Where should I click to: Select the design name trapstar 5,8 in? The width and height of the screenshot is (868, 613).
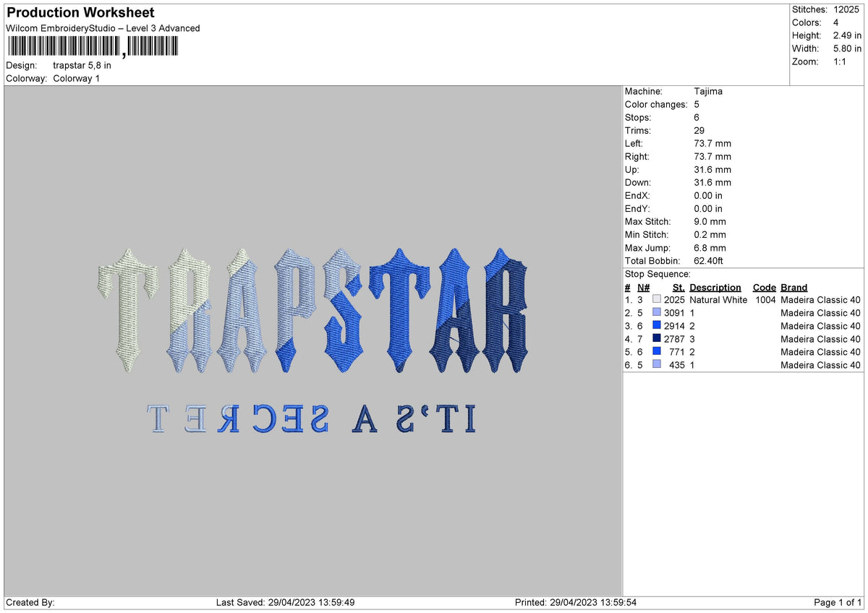point(82,64)
